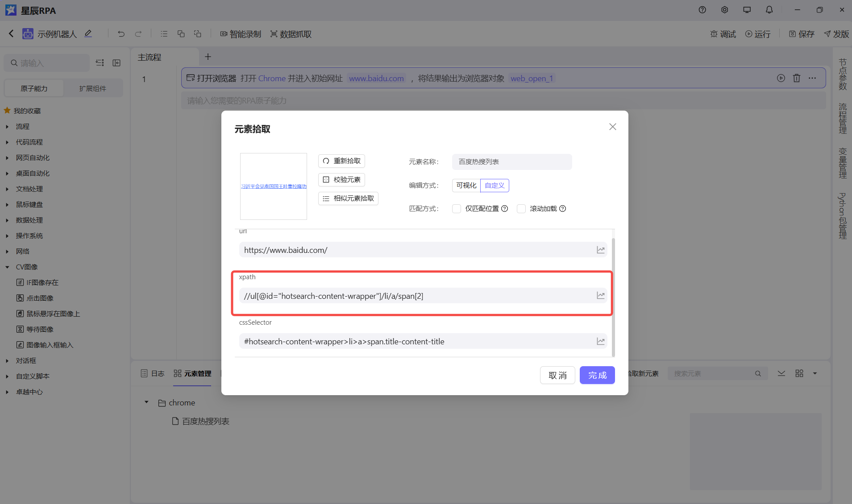Enable the 仅匹配位置 checkbox
Viewport: 852px width, 504px height.
[x=457, y=209]
